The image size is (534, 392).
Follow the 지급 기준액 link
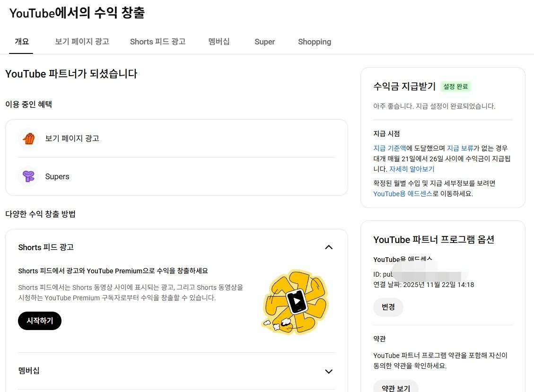click(389, 148)
